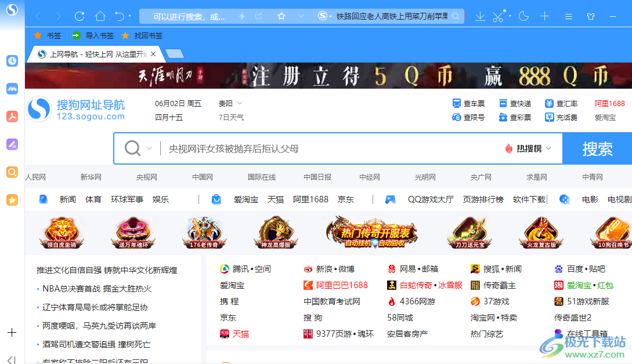
Task: Open the 书签 bookmarks item
Action: 48,35
